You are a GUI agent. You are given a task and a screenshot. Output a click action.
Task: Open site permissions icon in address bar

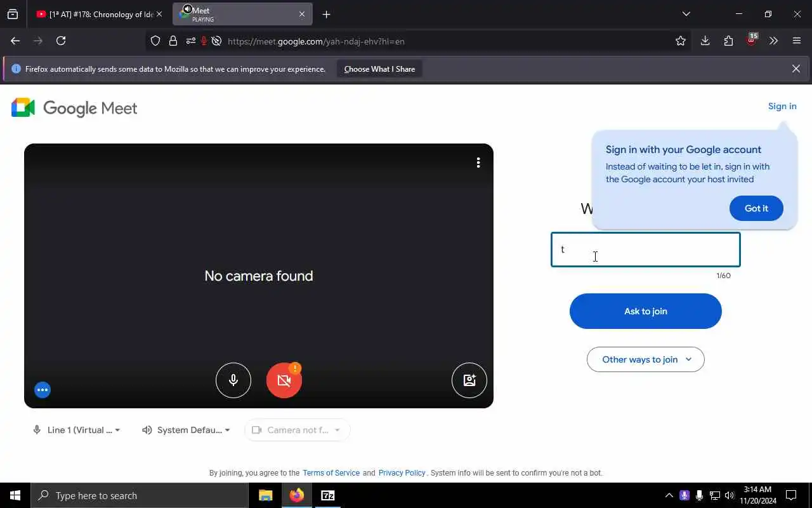point(190,41)
